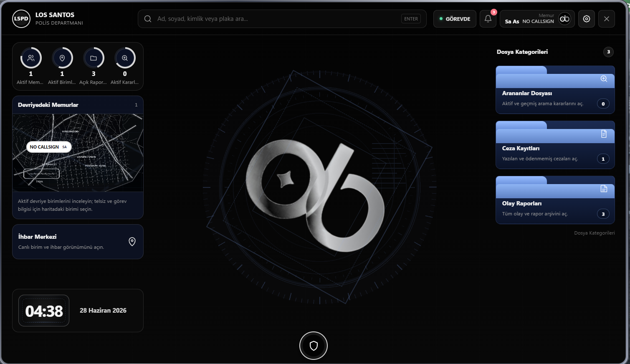Click the patrol units description text
Image resolution: width=630 pixels, height=364 pixels.
pos(72,205)
